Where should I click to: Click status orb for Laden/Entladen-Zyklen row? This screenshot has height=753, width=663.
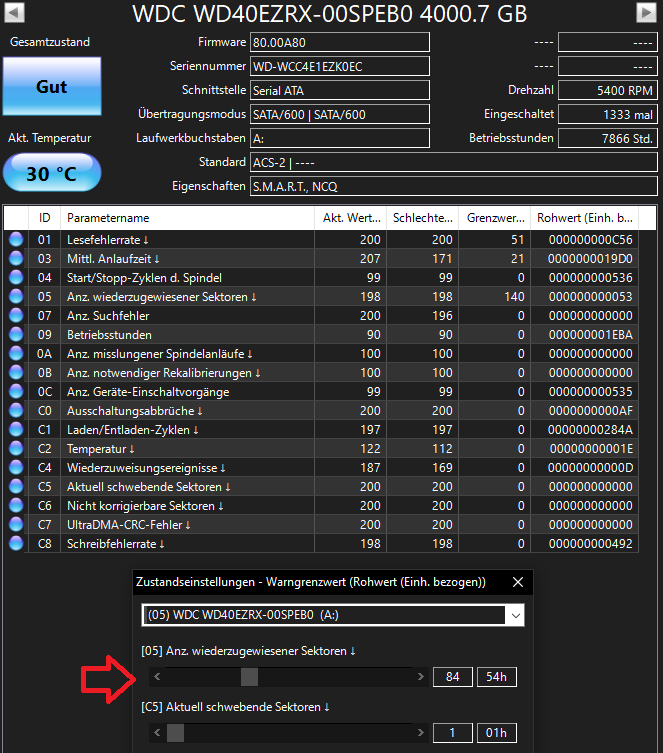click(16, 429)
